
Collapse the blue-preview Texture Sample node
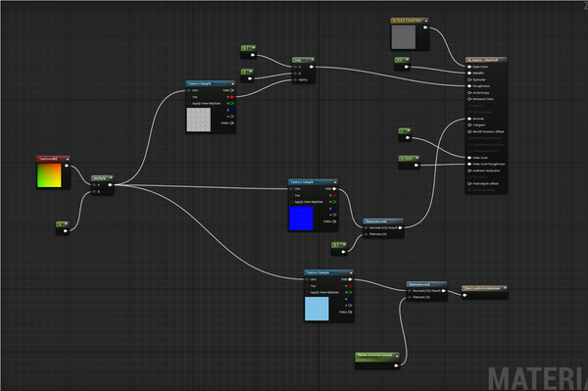tap(335, 182)
